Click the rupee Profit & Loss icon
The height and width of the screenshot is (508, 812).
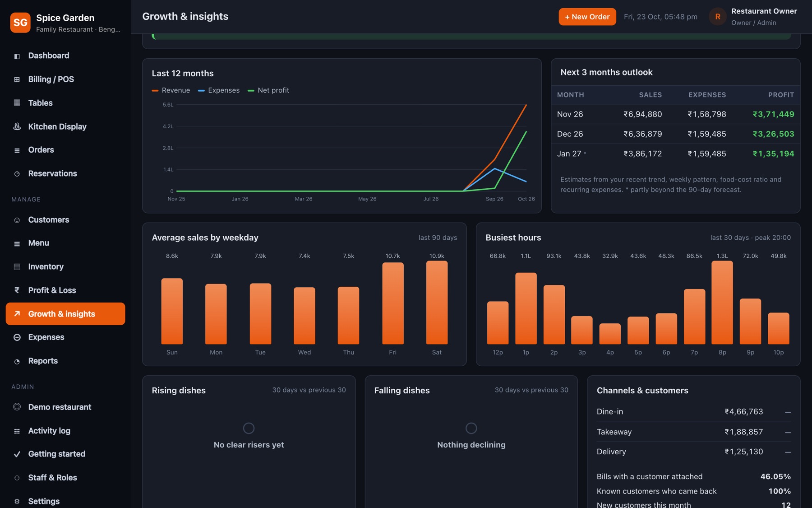pos(17,290)
